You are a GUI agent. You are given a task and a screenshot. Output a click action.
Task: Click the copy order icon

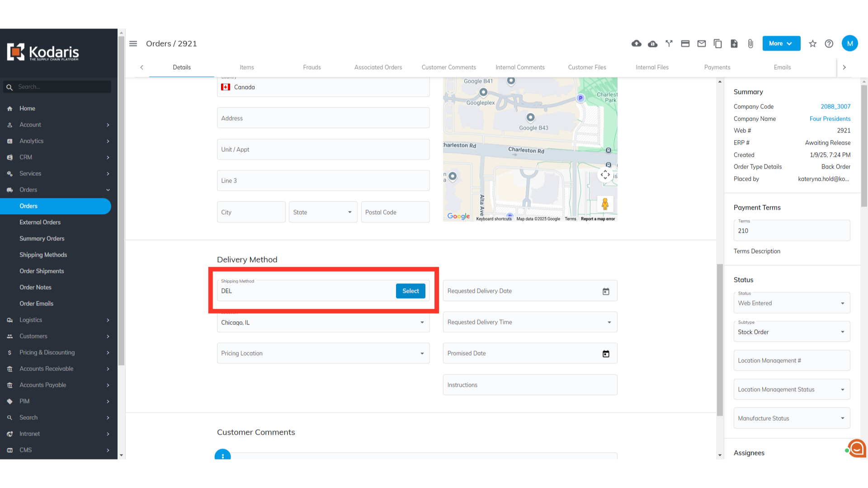718,43
